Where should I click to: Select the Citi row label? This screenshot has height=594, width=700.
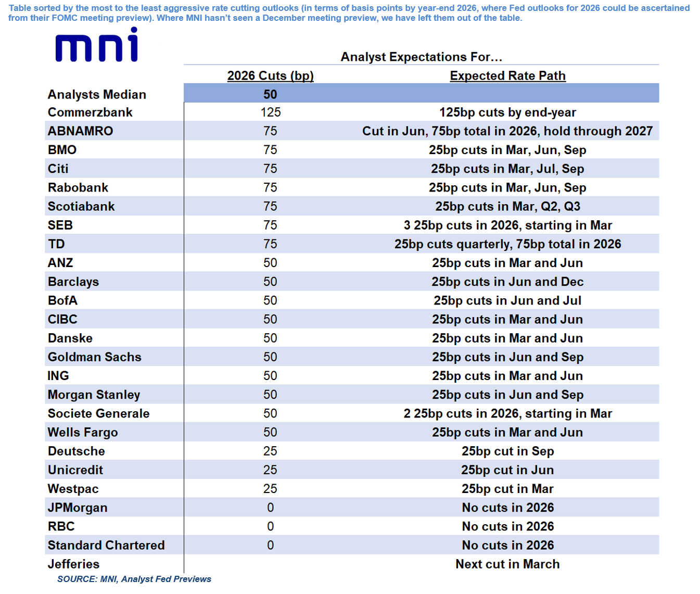pos(58,169)
